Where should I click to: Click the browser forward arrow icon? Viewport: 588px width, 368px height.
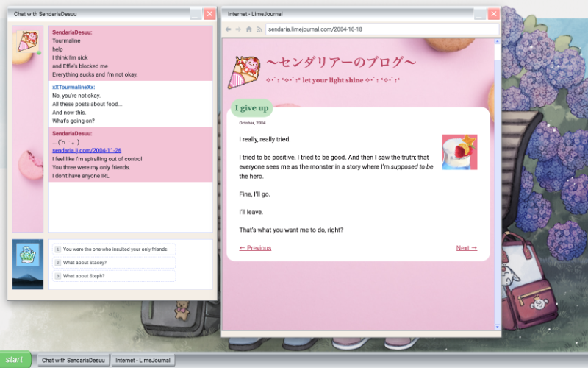pyautogui.click(x=238, y=29)
